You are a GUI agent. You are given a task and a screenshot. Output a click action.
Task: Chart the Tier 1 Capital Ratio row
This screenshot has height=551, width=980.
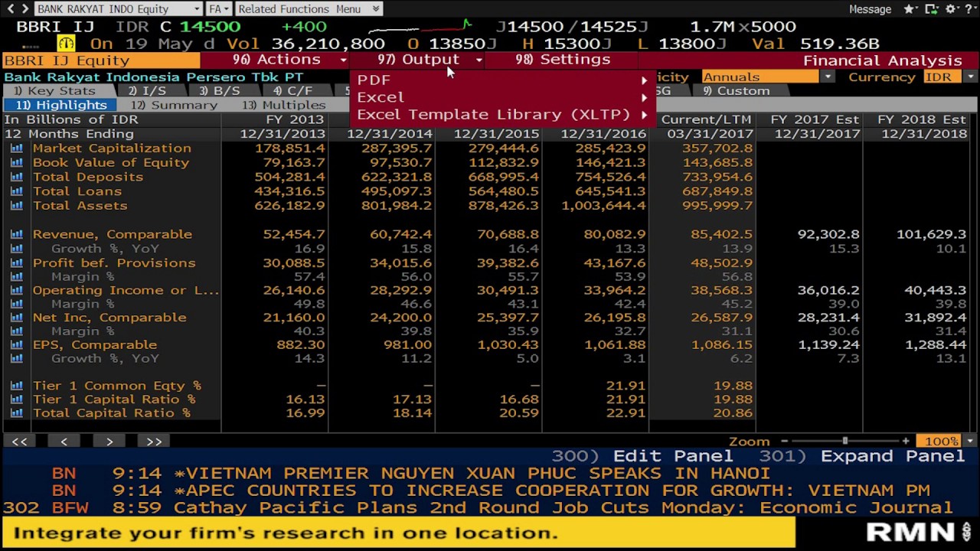(x=16, y=399)
